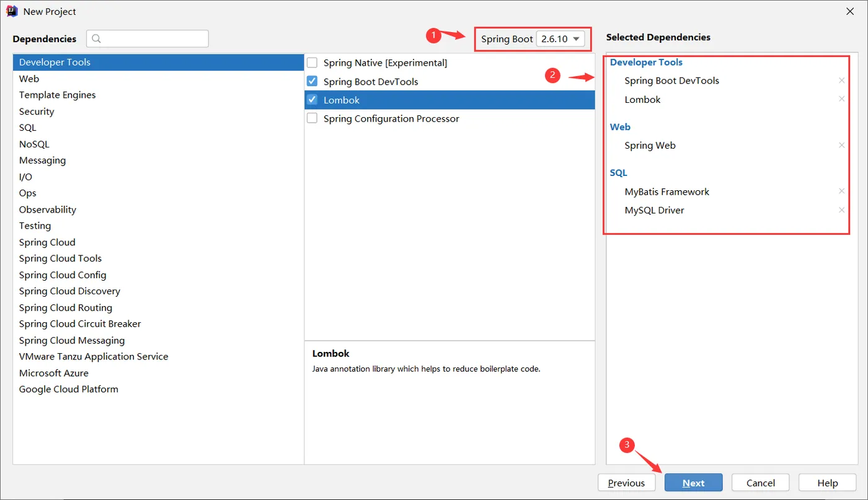This screenshot has width=868, height=500.
Task: Remove MySQL Driver from selected dependencies
Action: (x=841, y=210)
